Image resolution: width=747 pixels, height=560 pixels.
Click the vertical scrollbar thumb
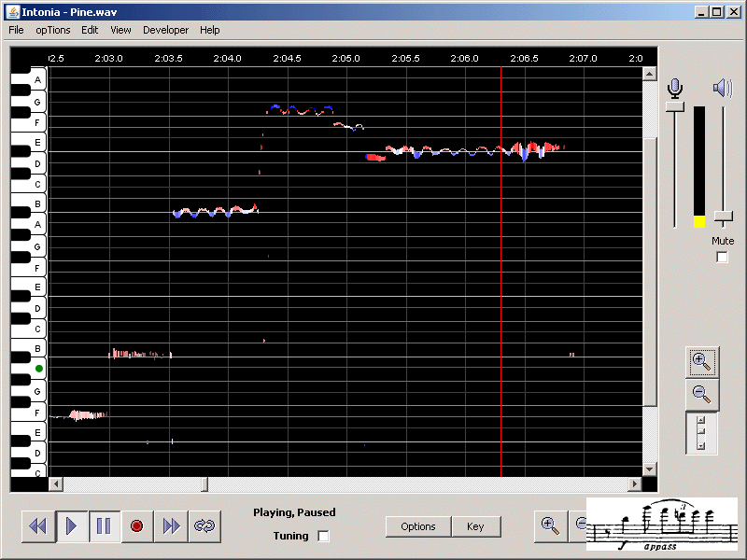click(649, 273)
